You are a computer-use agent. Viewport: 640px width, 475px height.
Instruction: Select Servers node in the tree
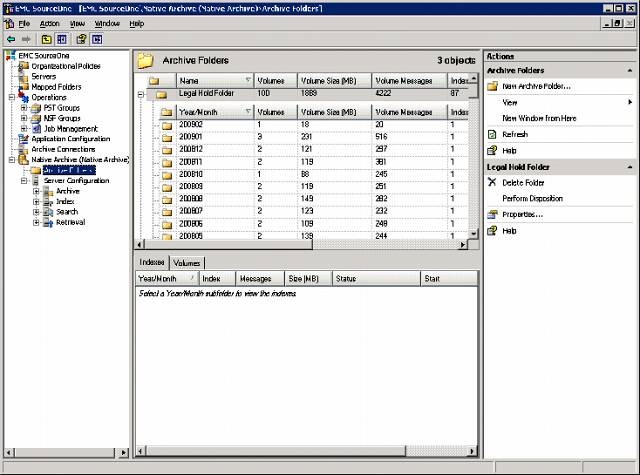tap(44, 76)
